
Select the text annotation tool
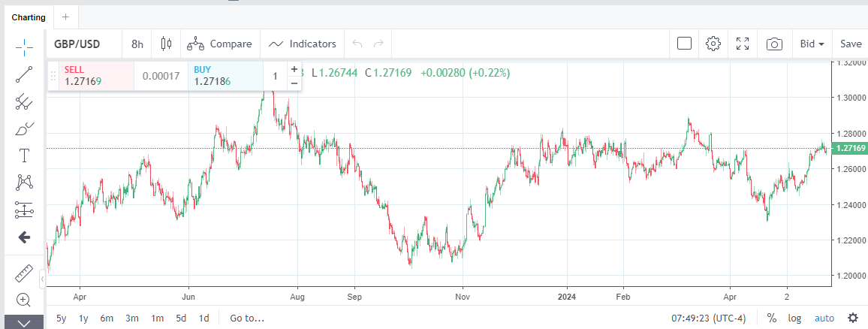click(x=24, y=155)
